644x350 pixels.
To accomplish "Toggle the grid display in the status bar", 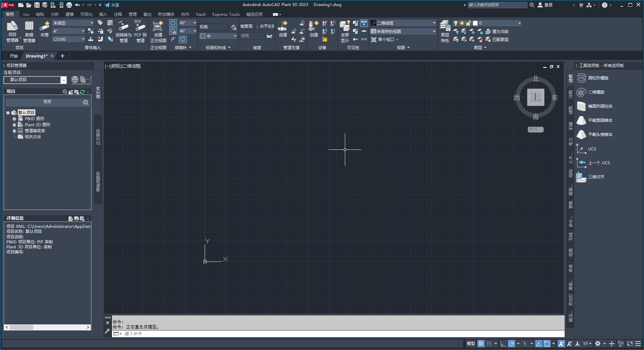I will pyautogui.click(x=481, y=344).
